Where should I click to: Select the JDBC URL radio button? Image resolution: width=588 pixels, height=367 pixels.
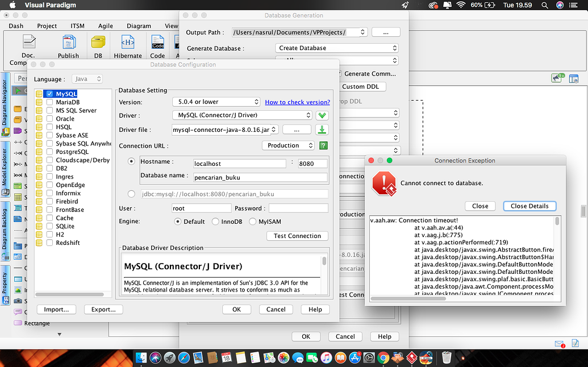(x=131, y=194)
